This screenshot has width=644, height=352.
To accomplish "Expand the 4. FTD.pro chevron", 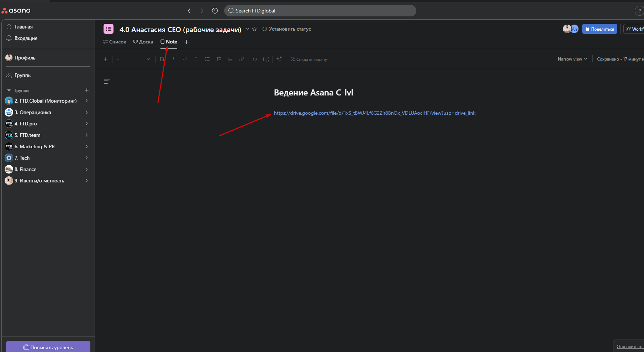I will pos(87,124).
